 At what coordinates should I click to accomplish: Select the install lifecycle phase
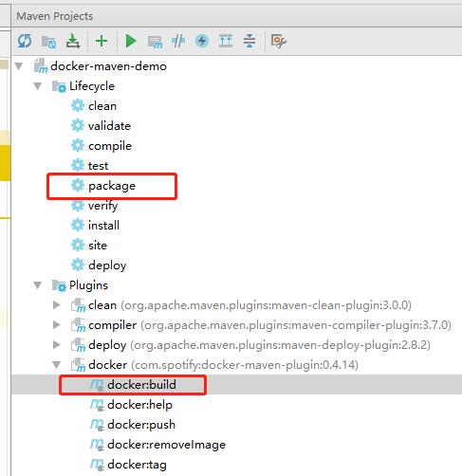[x=103, y=226]
